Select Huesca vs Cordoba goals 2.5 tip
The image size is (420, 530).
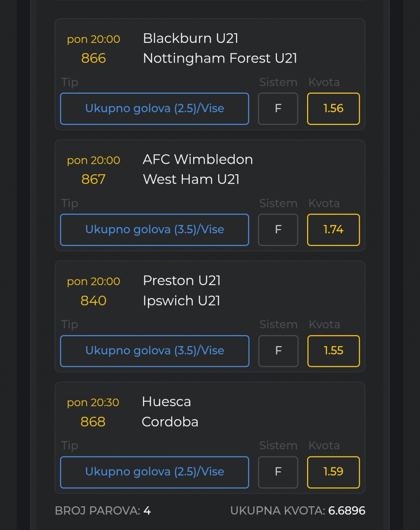[x=154, y=472]
